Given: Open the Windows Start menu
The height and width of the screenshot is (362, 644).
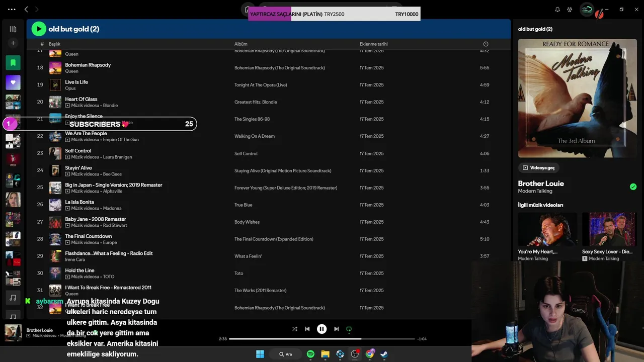Looking at the screenshot, I should pos(260,354).
